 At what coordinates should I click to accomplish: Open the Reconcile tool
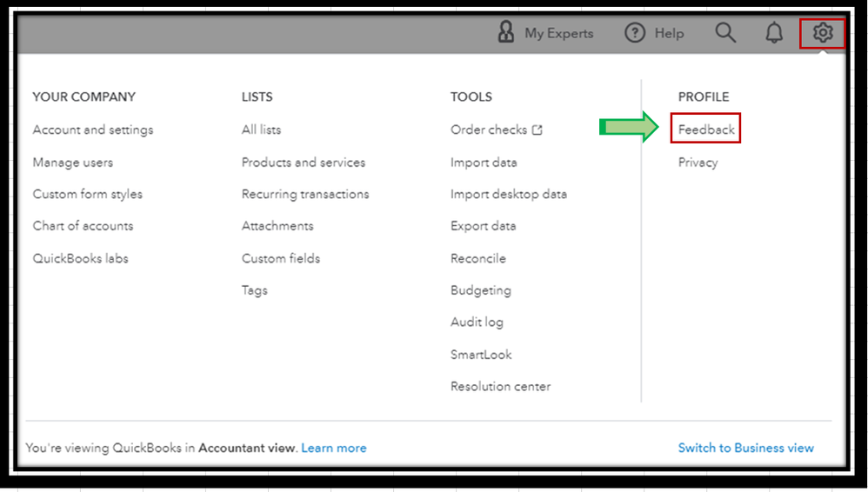click(478, 258)
